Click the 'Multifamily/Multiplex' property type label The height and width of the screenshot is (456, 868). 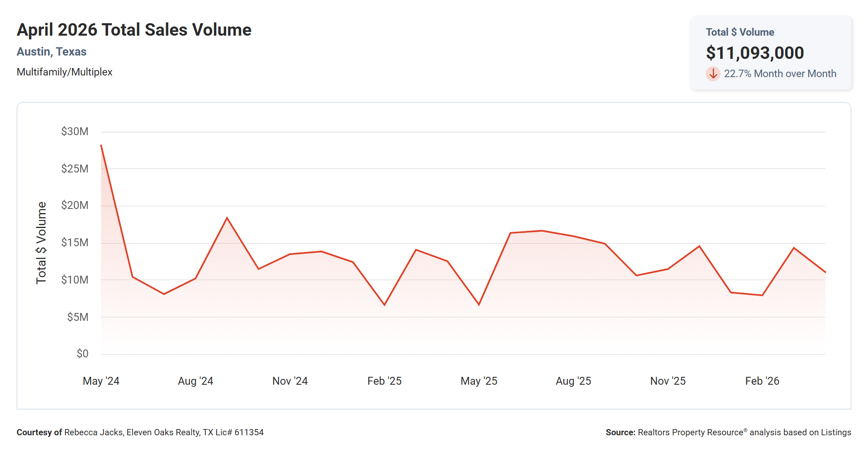click(65, 72)
